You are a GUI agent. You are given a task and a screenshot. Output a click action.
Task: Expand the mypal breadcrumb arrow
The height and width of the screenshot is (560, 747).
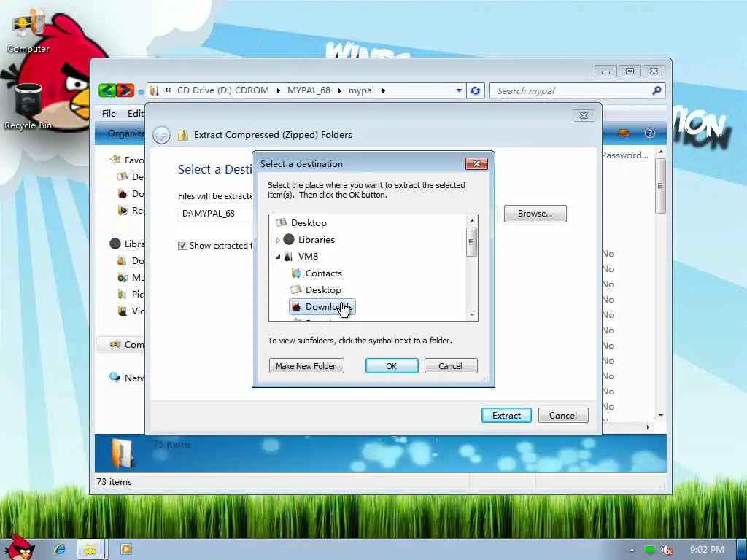pyautogui.click(x=383, y=90)
